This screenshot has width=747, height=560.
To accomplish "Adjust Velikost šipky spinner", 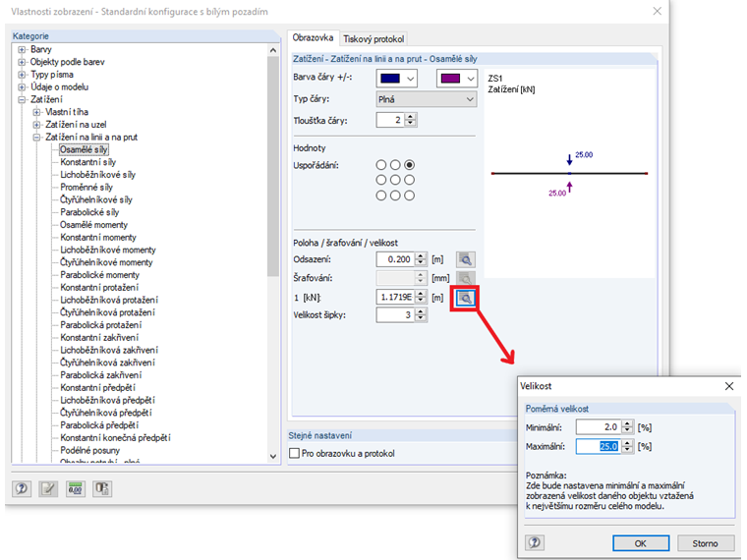I will tap(421, 315).
